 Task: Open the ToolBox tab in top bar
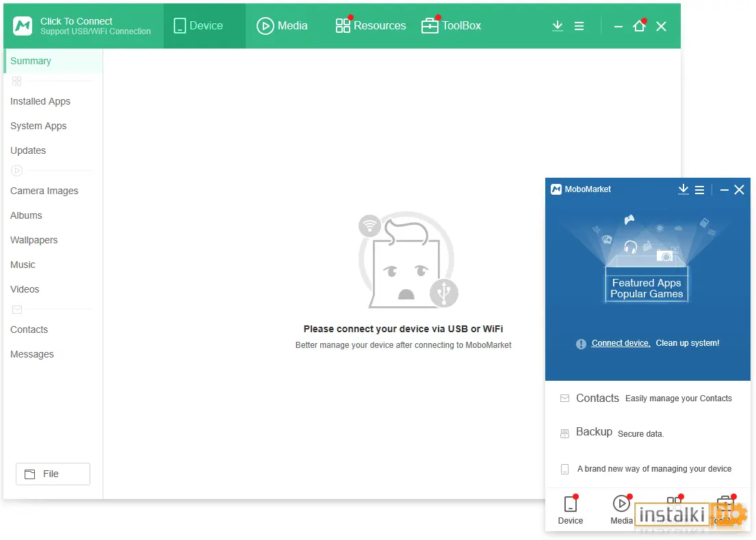451,25
